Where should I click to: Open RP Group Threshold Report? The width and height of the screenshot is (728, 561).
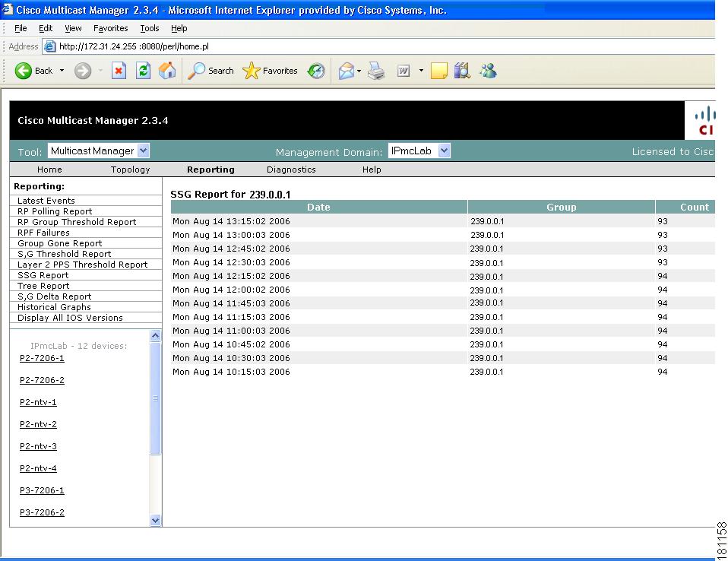[77, 222]
